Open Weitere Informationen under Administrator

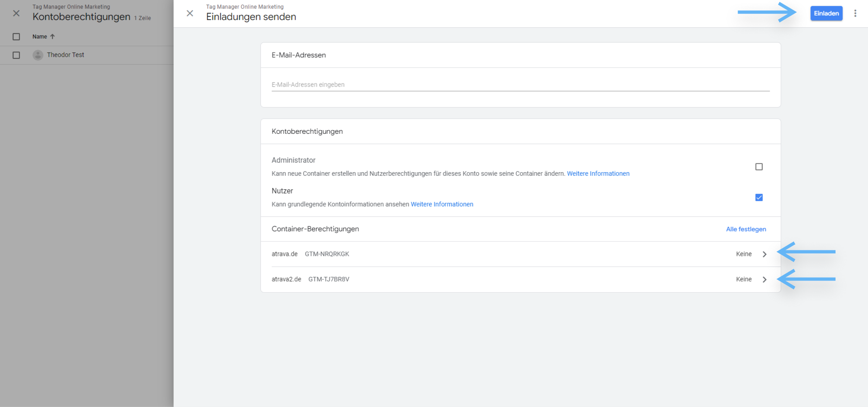pos(598,173)
